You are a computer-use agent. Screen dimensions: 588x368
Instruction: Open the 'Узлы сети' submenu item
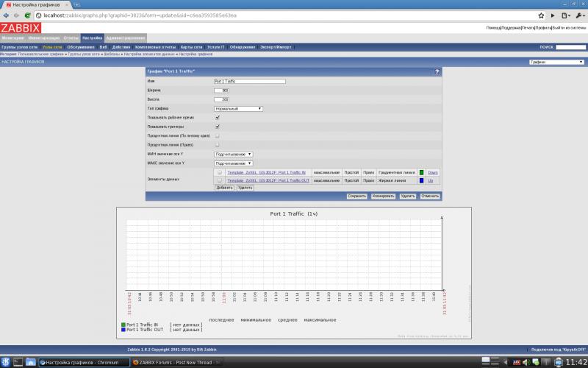click(53, 46)
